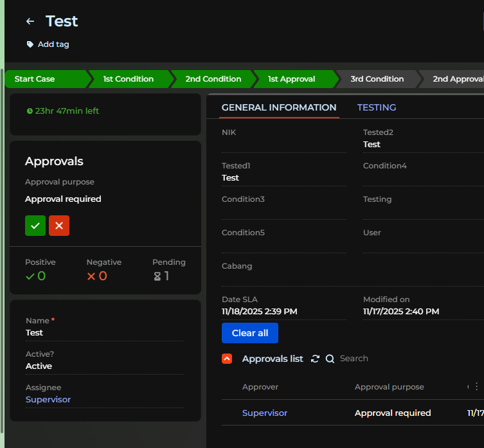Click the clock icon by time left
484x448 pixels.
tap(30, 111)
